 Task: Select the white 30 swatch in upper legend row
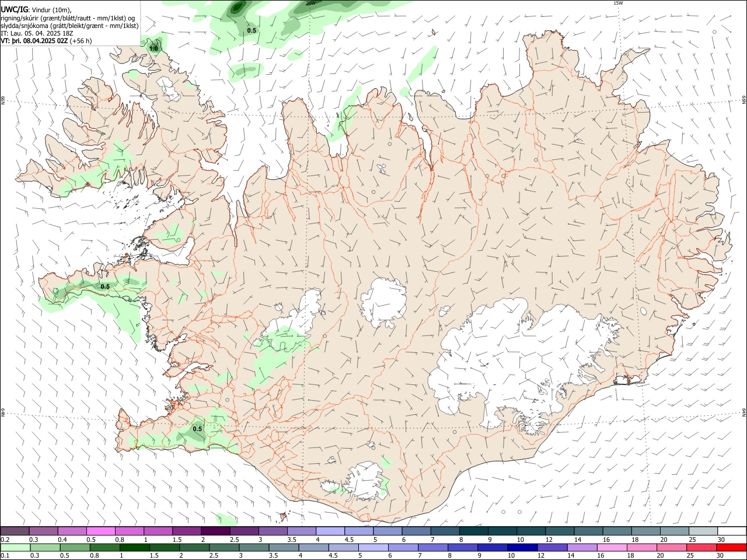732,531
